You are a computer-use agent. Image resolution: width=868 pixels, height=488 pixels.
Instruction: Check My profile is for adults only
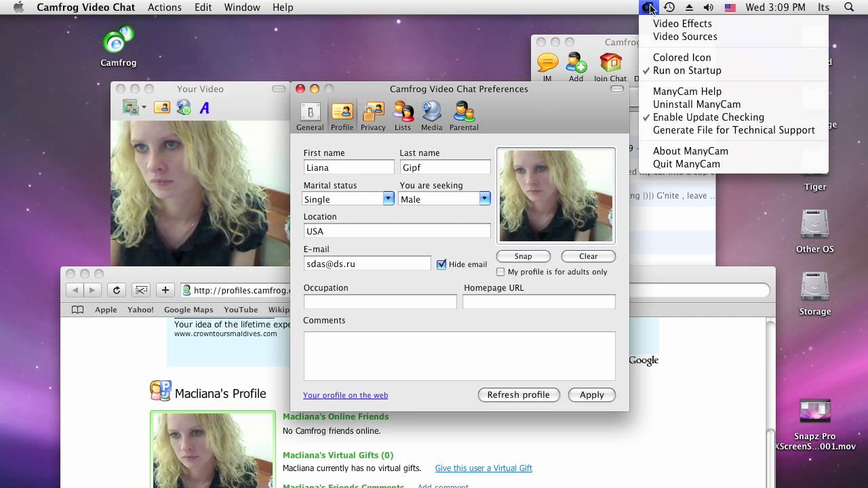pos(500,272)
